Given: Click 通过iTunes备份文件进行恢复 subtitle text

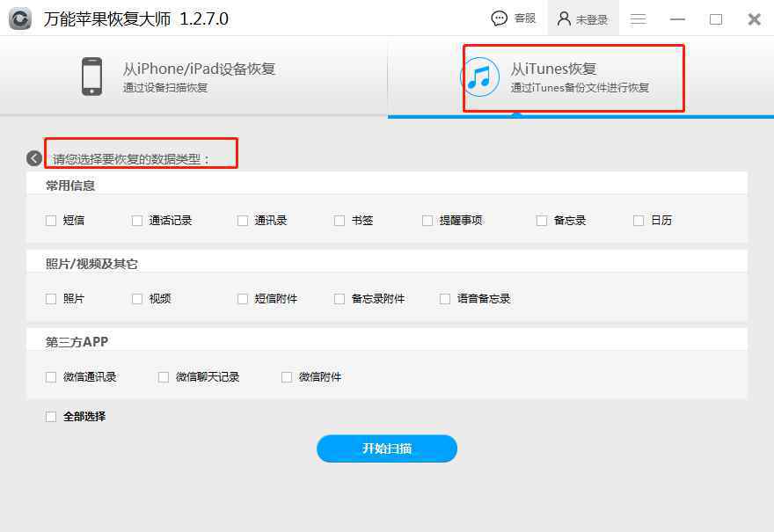Looking at the screenshot, I should pyautogui.click(x=580, y=88).
